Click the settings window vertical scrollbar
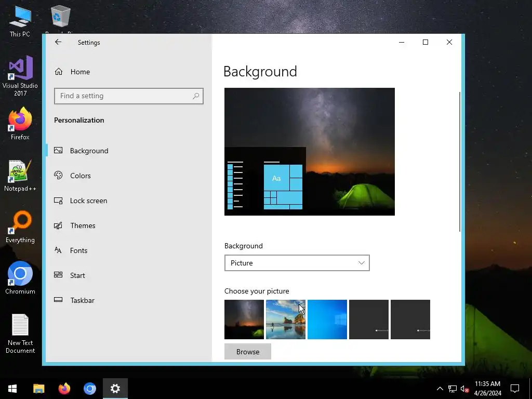The width and height of the screenshot is (532, 399). 460,162
